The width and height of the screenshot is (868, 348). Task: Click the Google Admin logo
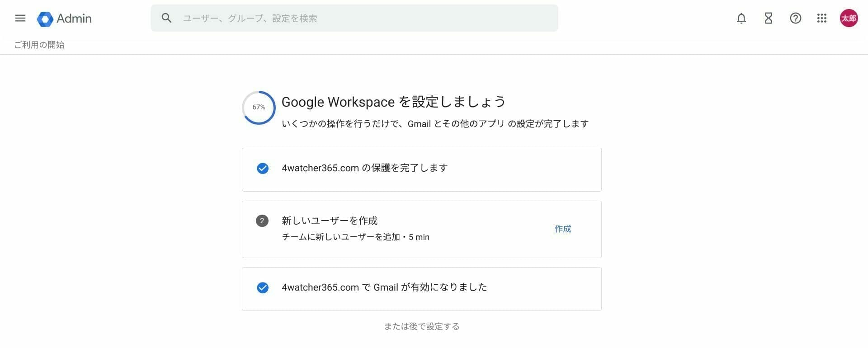pos(64,19)
